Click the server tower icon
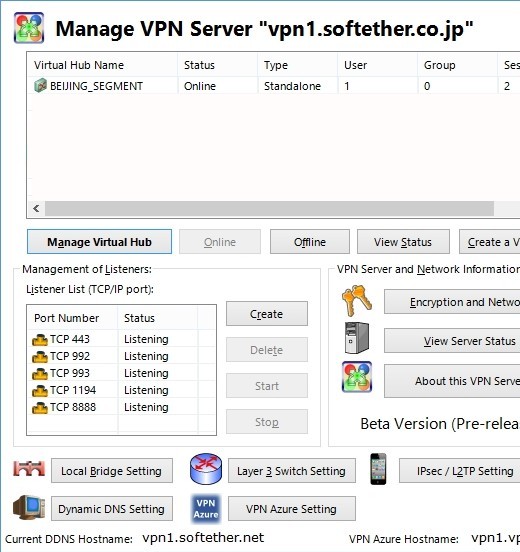This screenshot has width=520, height=552. coord(357,338)
